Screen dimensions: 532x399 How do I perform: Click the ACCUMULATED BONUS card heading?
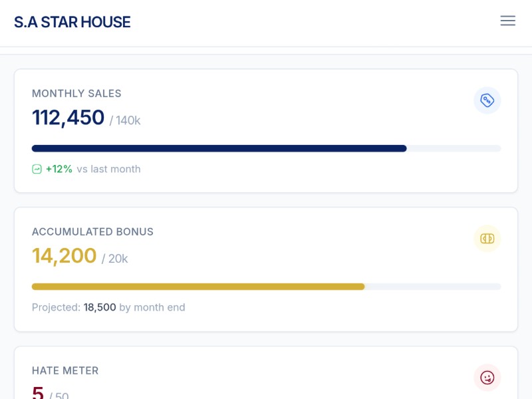coord(92,231)
